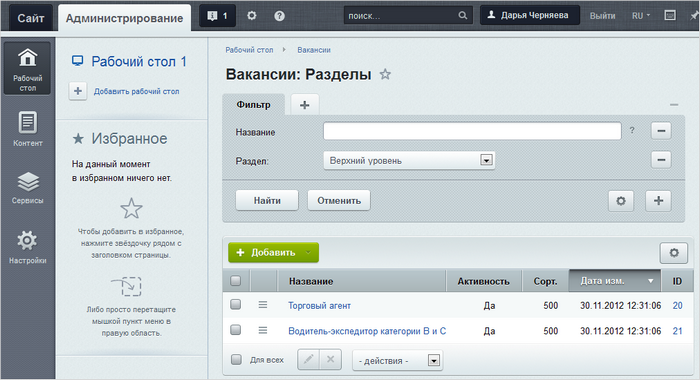Click the help question mark icon in top bar
This screenshot has height=380, width=700.
[279, 16]
